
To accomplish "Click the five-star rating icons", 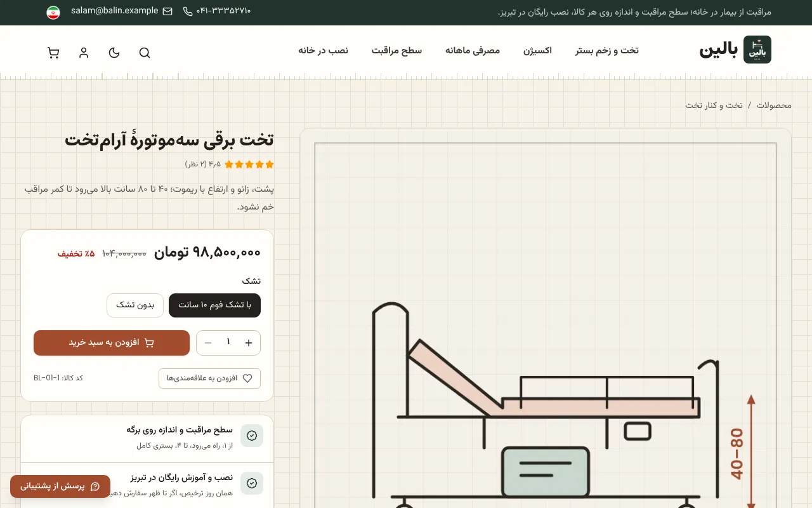I will coord(249,164).
